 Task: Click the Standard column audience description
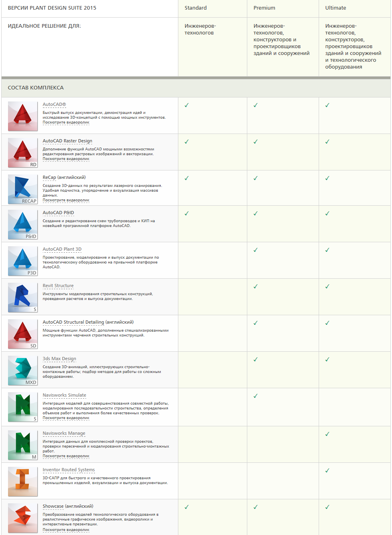click(200, 29)
